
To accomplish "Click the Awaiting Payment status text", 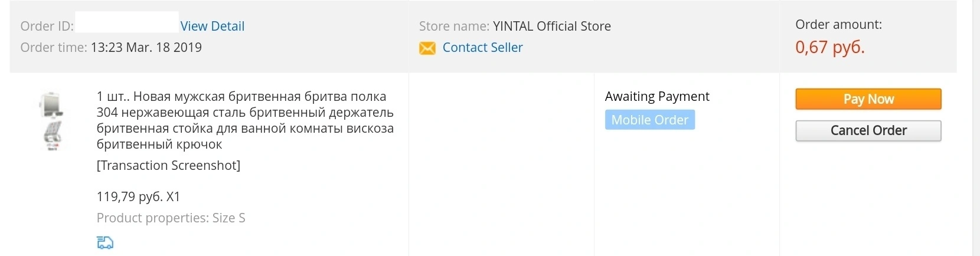I will click(x=657, y=96).
